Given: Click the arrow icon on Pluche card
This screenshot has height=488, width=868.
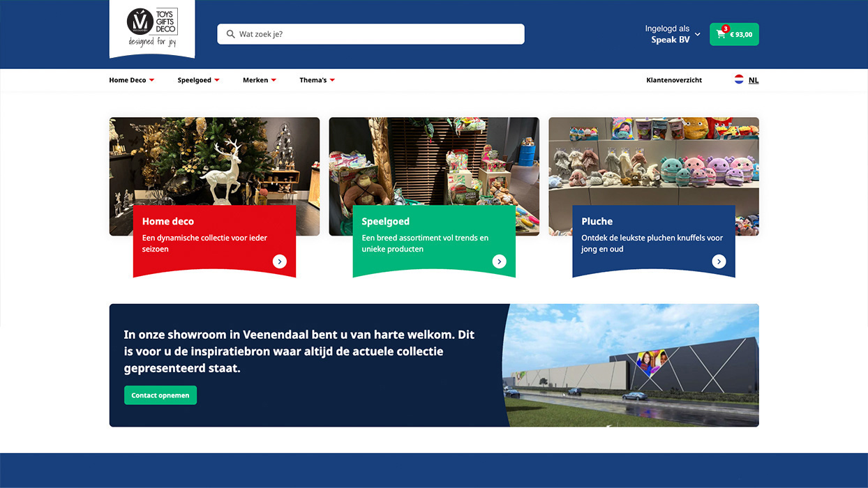Looking at the screenshot, I should pos(719,261).
